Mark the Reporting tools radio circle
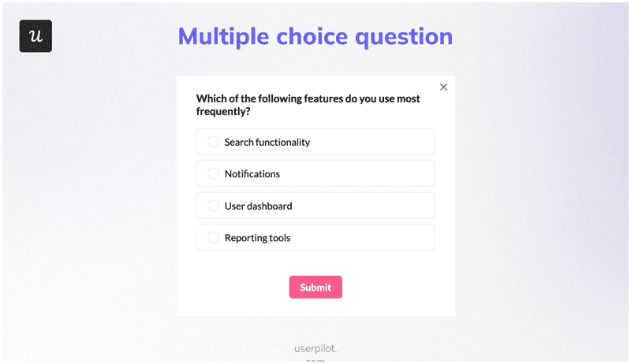The height and width of the screenshot is (364, 631). click(x=213, y=237)
